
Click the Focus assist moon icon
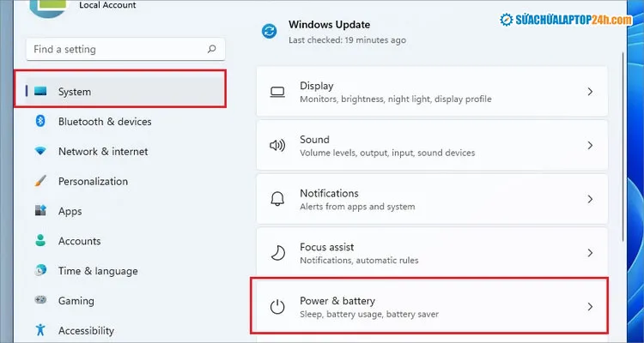(277, 253)
